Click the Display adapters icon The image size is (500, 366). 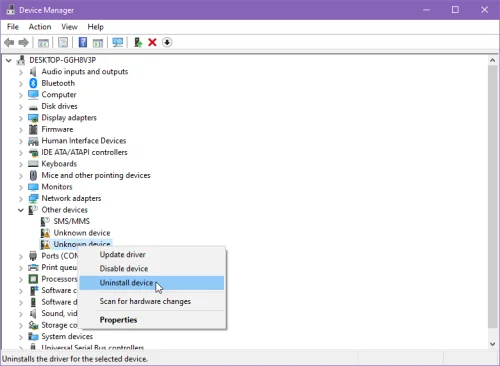[33, 118]
